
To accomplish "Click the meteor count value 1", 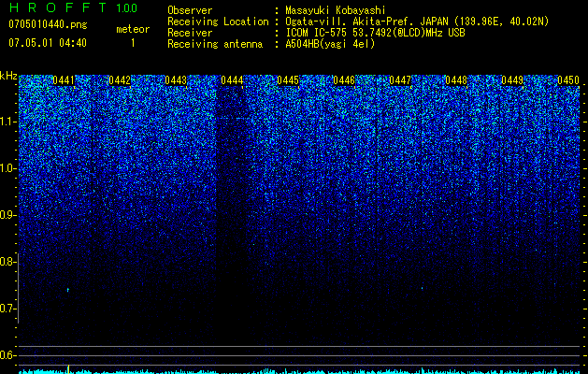I will [x=133, y=43].
